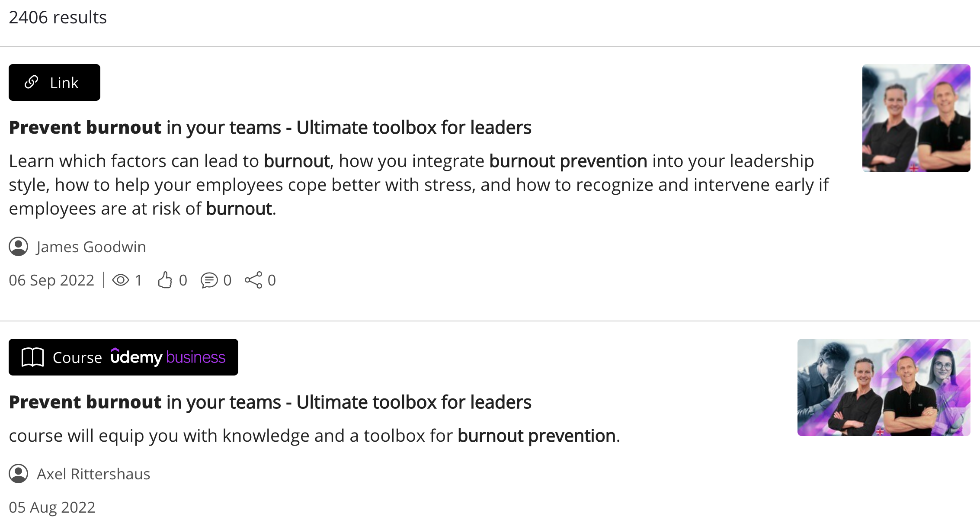Screen dimensions: 980x520
Task: Open author Axel Rittershaus's name link
Action: pyautogui.click(x=93, y=474)
